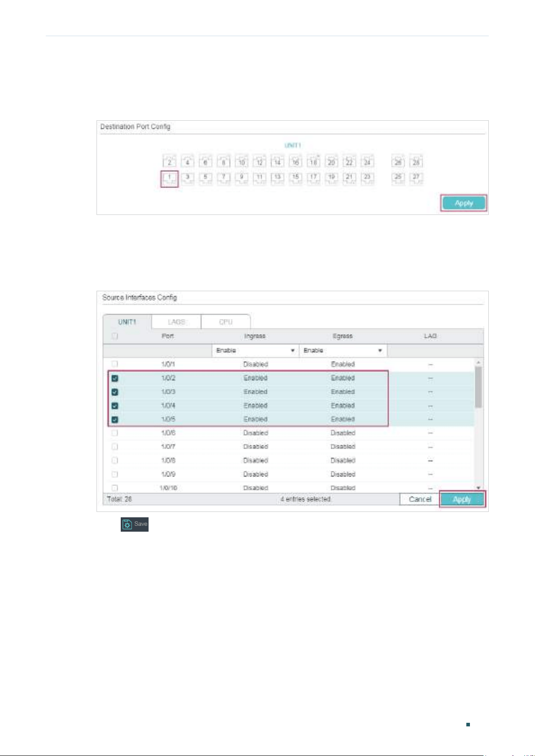
Task: Click the Save icon button
Action: tap(135, 524)
